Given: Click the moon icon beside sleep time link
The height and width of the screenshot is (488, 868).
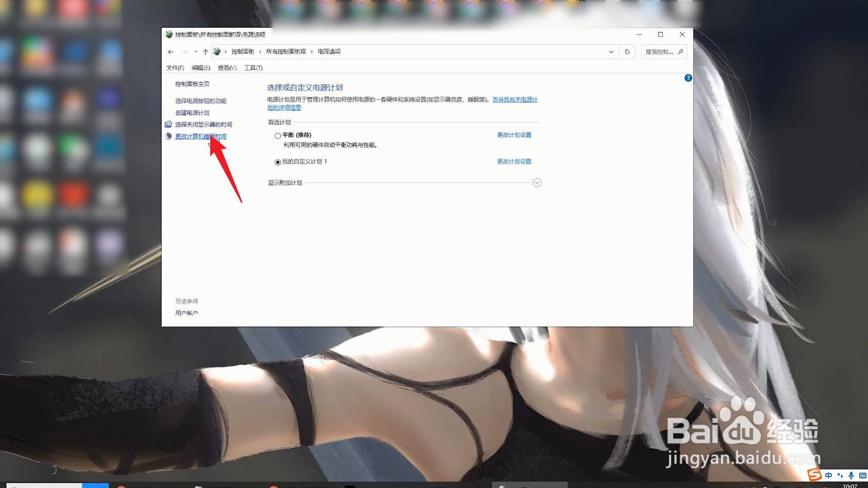Looking at the screenshot, I should point(168,136).
